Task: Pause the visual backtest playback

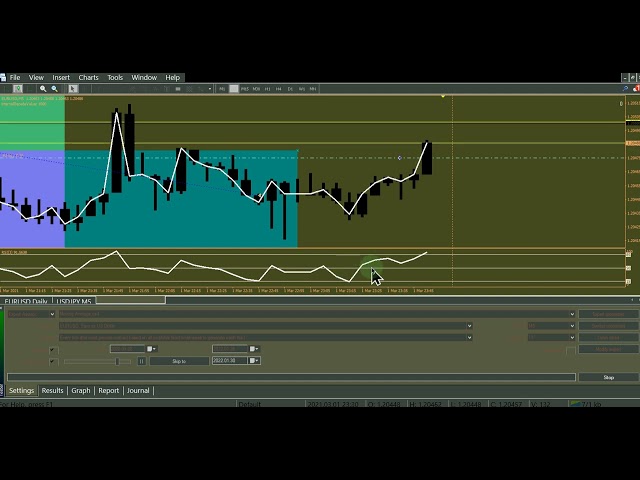Action: click(x=141, y=361)
